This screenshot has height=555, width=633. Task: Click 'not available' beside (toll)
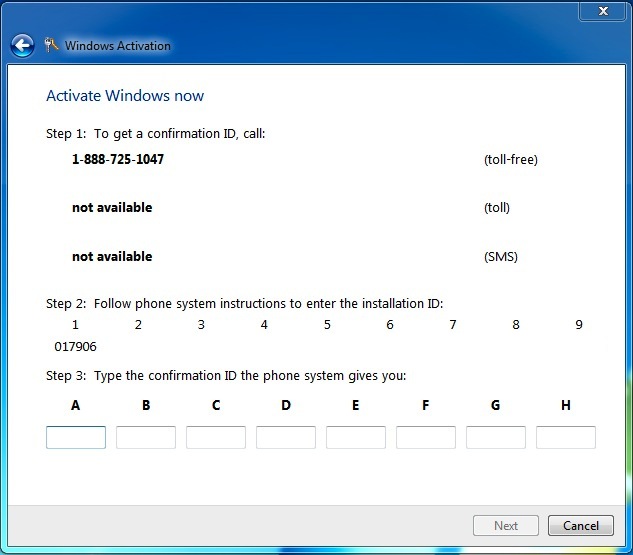[112, 207]
